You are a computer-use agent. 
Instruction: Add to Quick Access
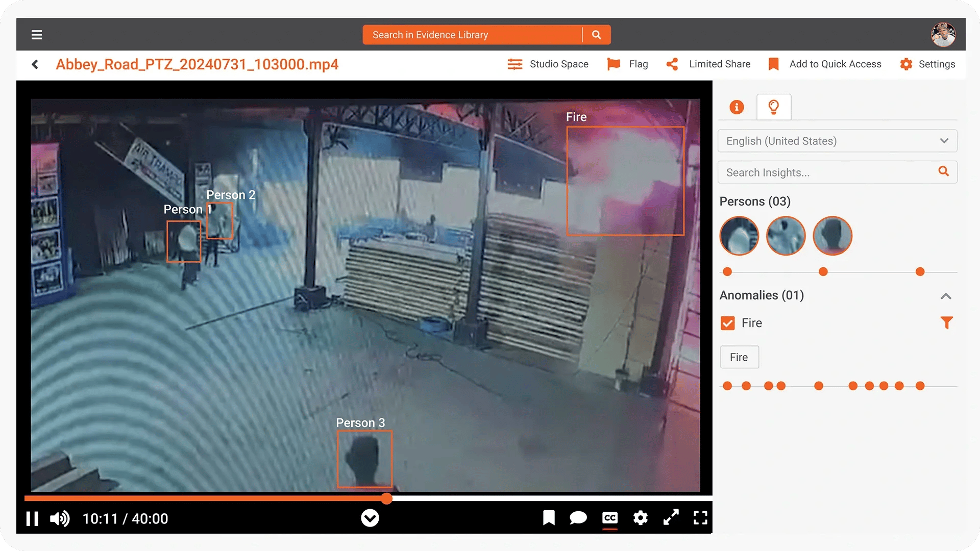click(825, 64)
